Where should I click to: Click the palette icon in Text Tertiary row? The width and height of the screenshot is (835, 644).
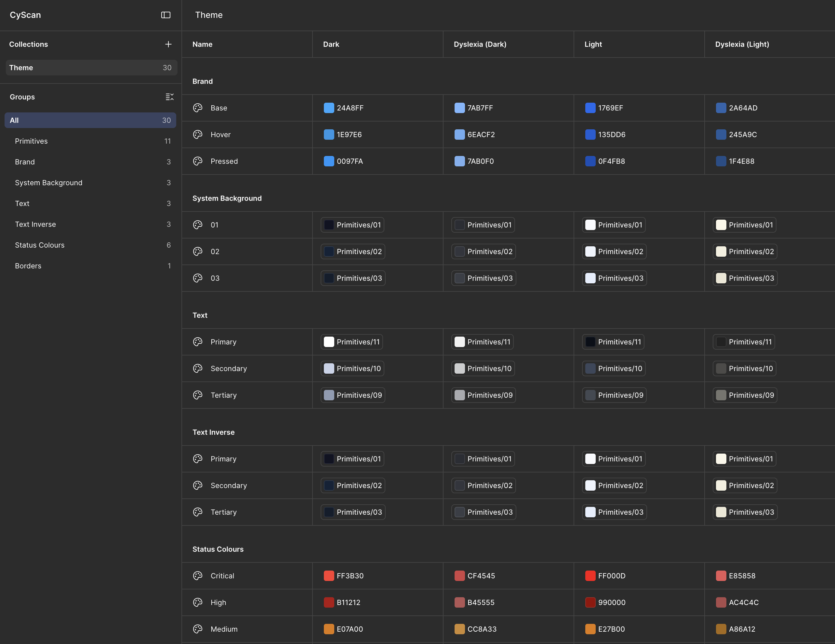click(x=198, y=395)
